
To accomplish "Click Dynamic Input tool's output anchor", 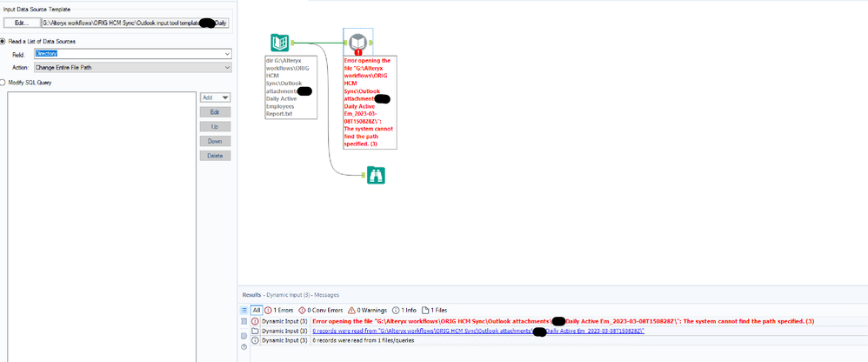I will click(371, 42).
